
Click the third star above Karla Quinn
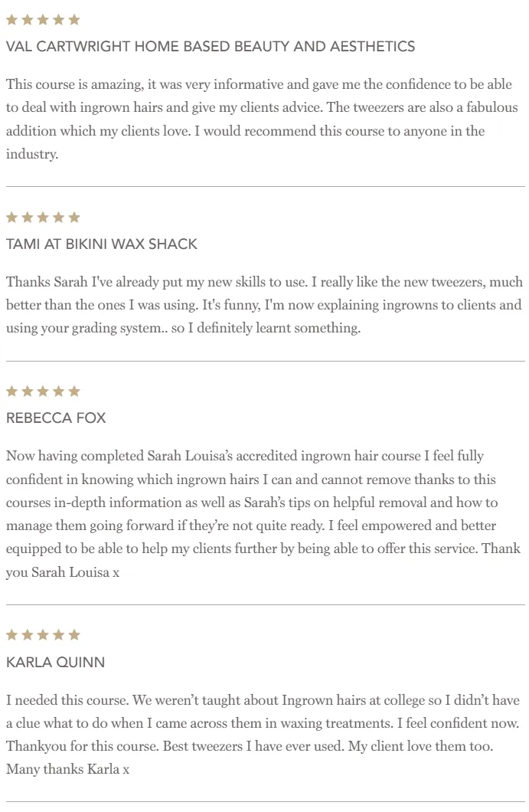pos(43,634)
